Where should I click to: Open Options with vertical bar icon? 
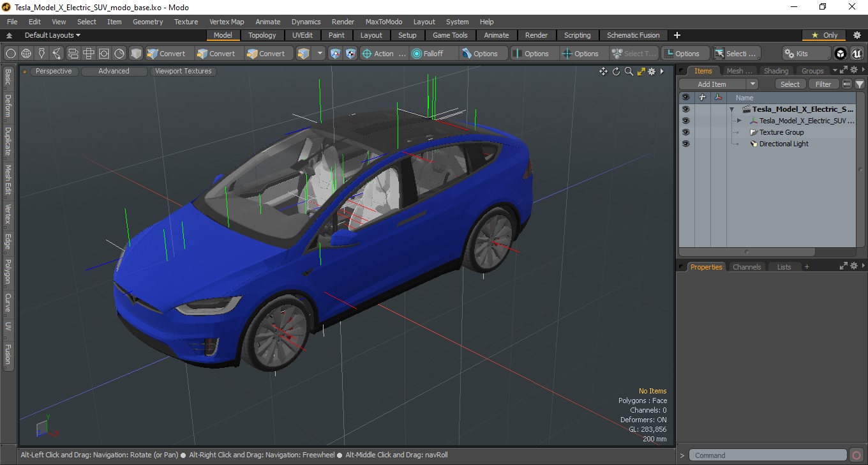(x=535, y=54)
